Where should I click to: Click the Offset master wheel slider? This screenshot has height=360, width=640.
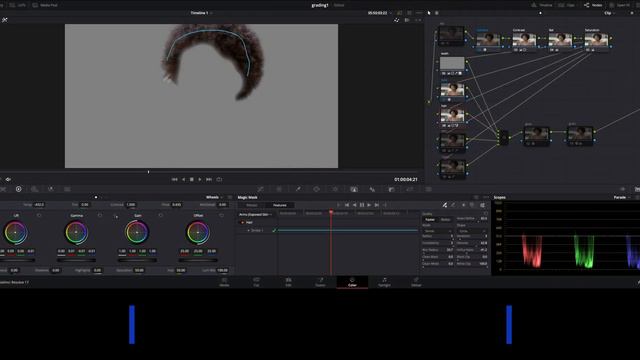198,260
